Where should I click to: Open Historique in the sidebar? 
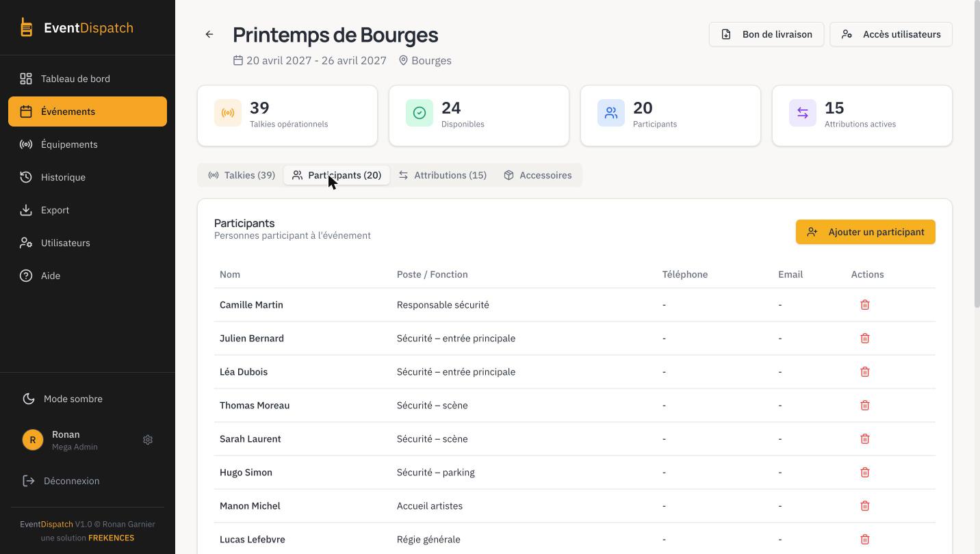[88, 177]
